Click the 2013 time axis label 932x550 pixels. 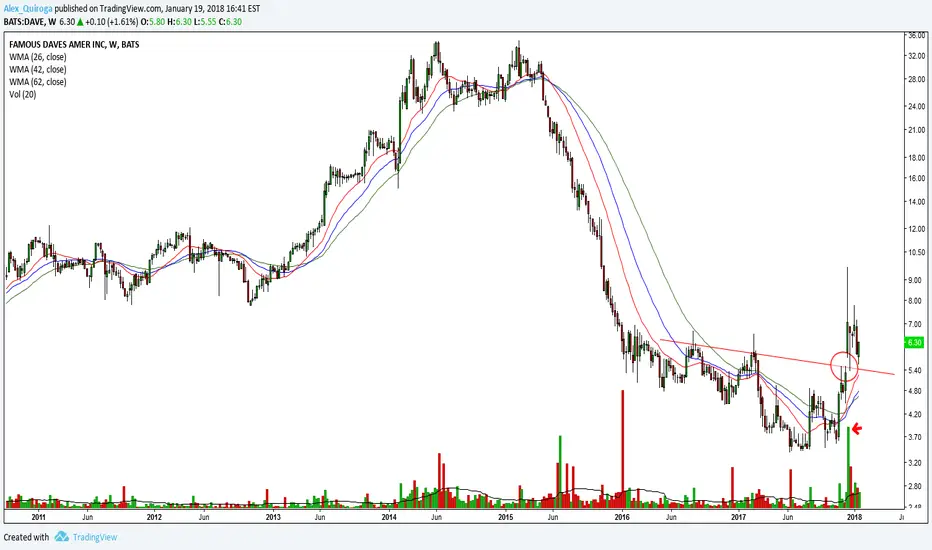(x=273, y=517)
